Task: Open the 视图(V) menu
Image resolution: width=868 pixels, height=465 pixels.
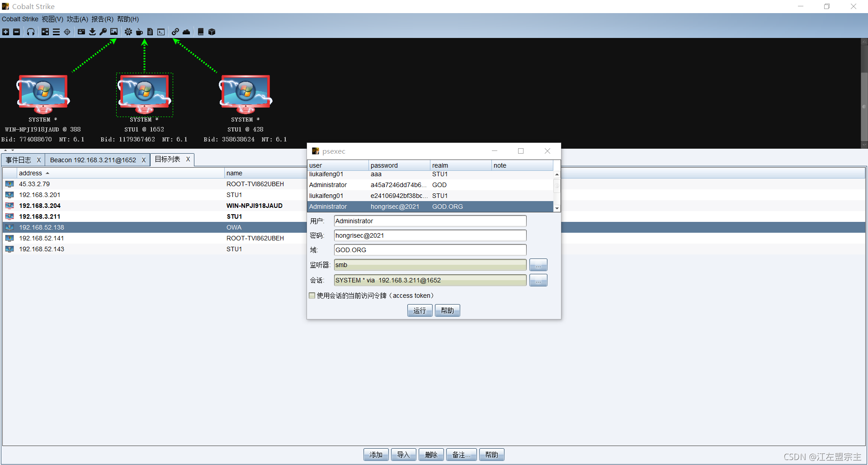Action: coord(52,19)
